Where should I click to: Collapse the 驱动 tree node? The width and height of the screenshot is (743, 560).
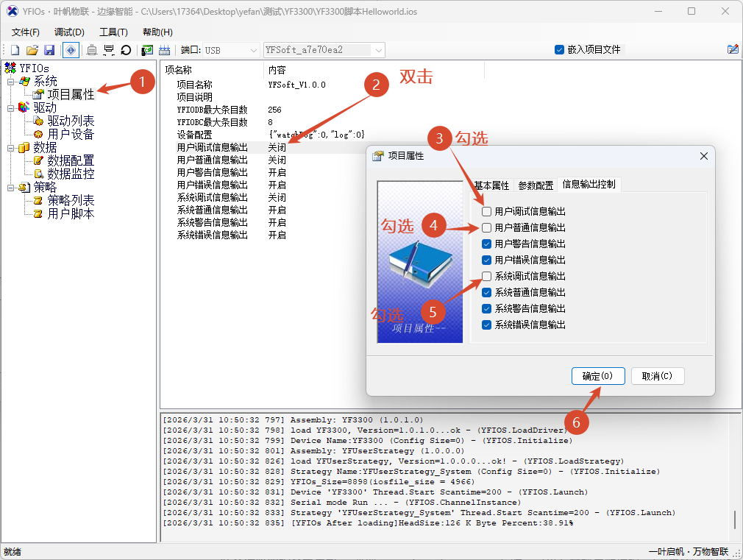[11, 107]
